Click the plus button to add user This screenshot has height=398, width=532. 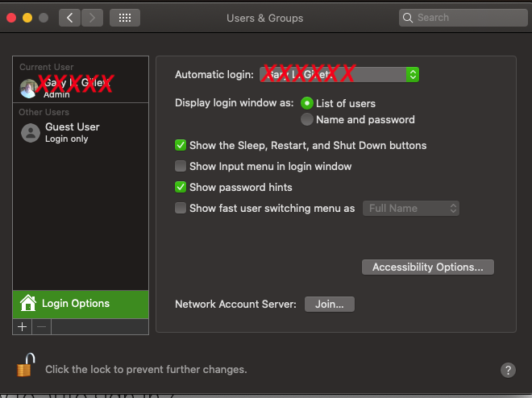tap(23, 327)
